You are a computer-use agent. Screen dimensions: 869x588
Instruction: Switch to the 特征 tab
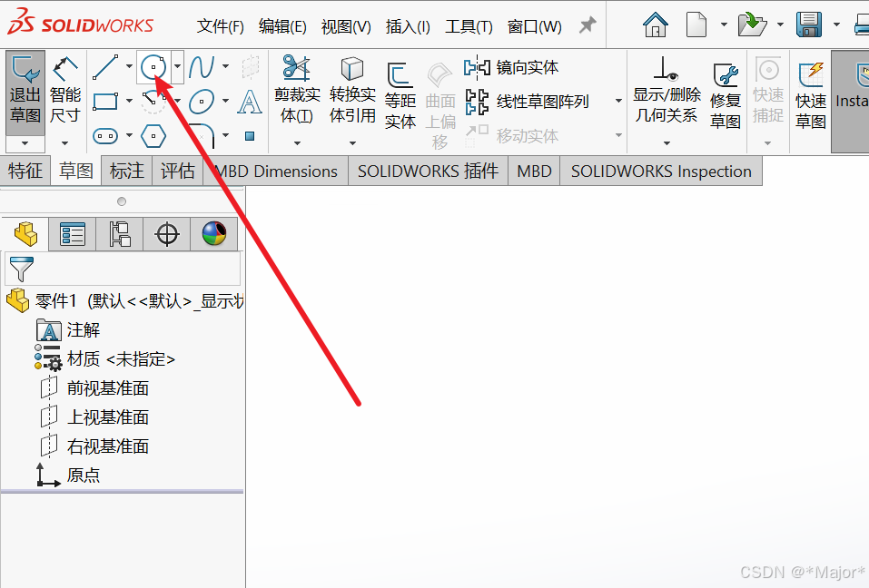[x=25, y=171]
